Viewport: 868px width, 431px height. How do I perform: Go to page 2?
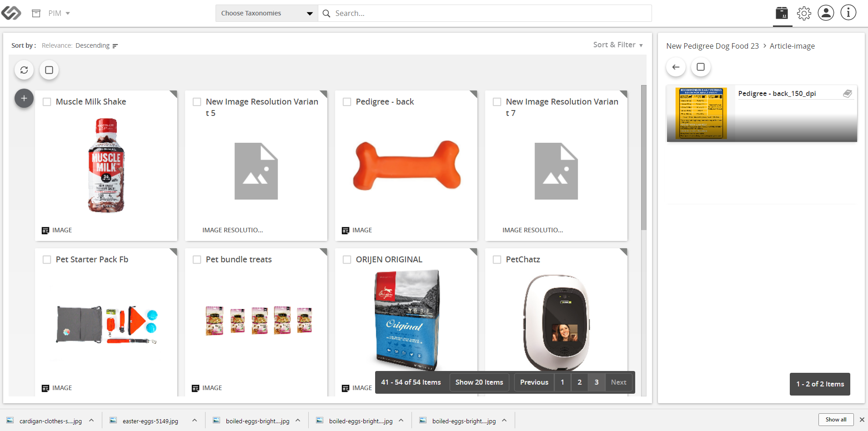coord(580,382)
